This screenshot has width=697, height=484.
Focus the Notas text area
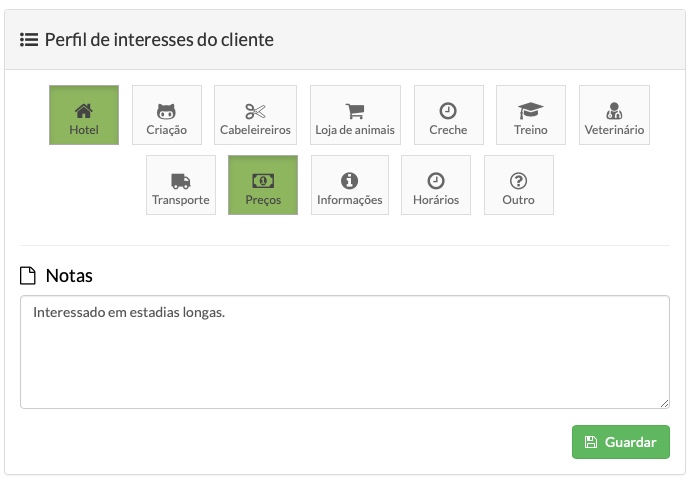tap(345, 352)
